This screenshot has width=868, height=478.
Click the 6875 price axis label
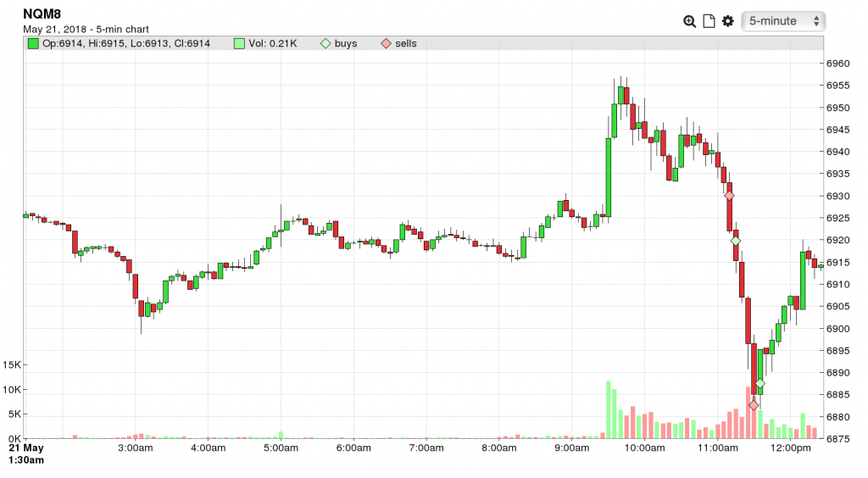[838, 439]
